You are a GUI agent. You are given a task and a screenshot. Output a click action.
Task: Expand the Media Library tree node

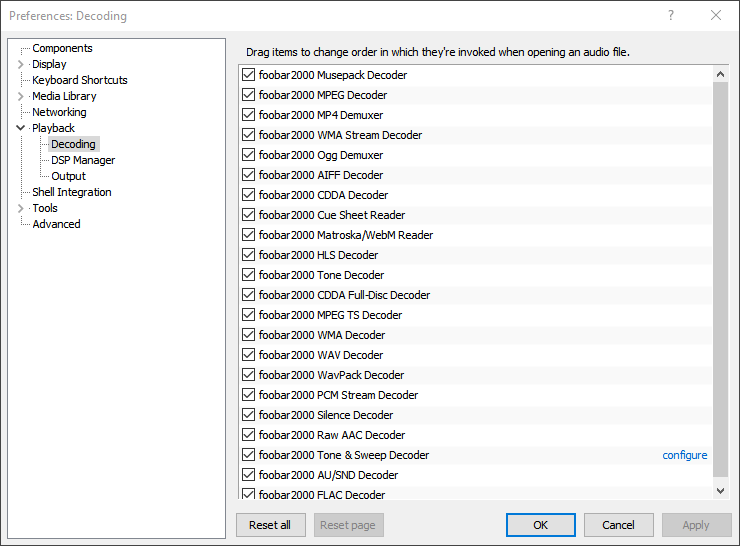pos(21,96)
